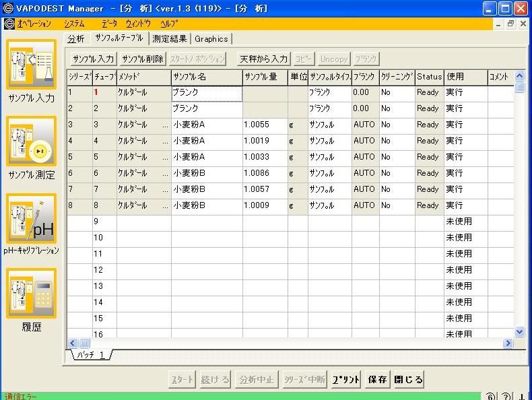The image size is (532, 400).
Task: Click the 実行 cell in row 3
Action: tap(466, 125)
